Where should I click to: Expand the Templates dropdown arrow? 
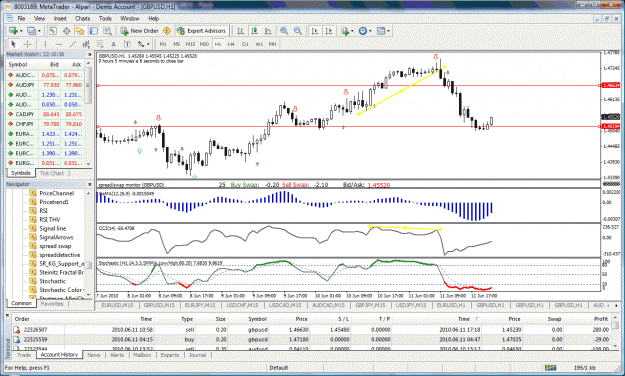click(x=389, y=31)
